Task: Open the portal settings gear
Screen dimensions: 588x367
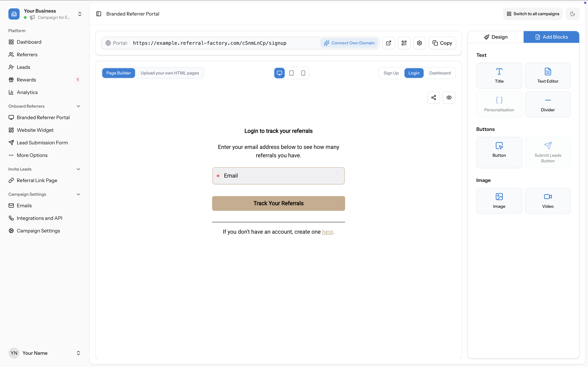Action: click(x=419, y=43)
